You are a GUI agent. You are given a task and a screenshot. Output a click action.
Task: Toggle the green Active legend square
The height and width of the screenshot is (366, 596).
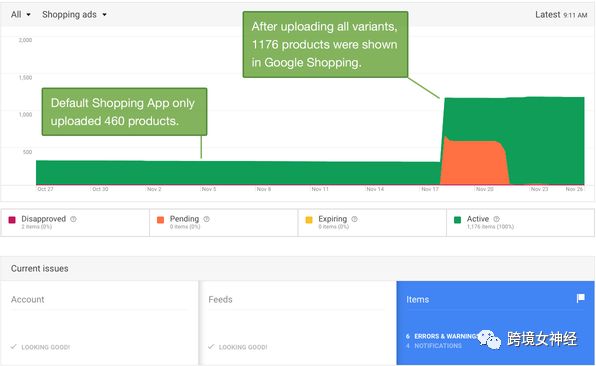(458, 220)
